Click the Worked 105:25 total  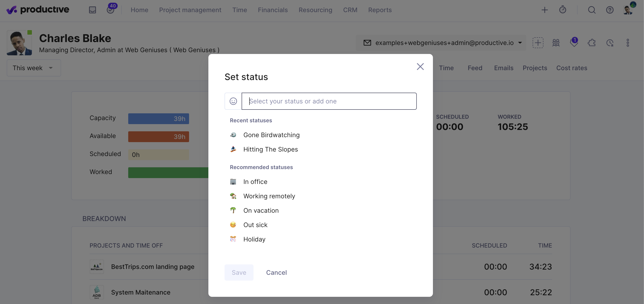(512, 127)
